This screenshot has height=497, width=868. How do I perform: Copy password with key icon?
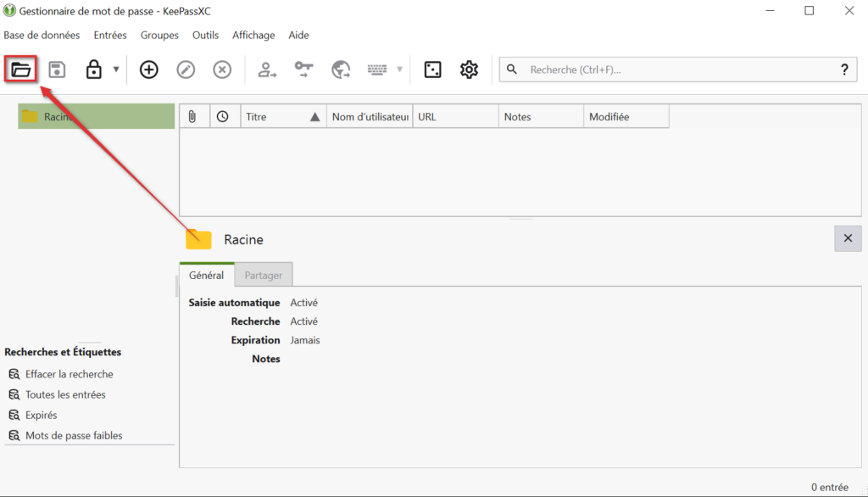(x=304, y=70)
